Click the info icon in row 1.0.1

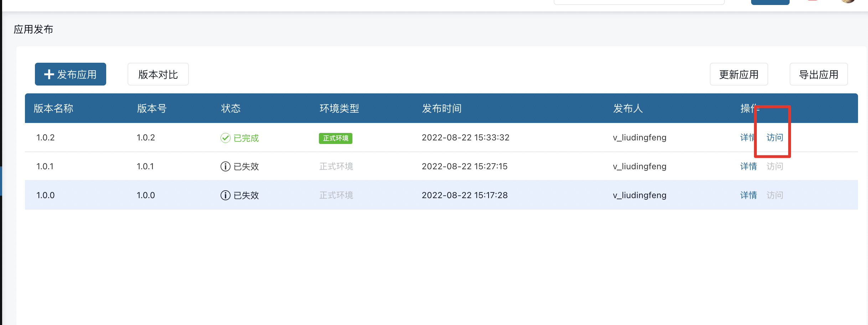click(x=226, y=166)
